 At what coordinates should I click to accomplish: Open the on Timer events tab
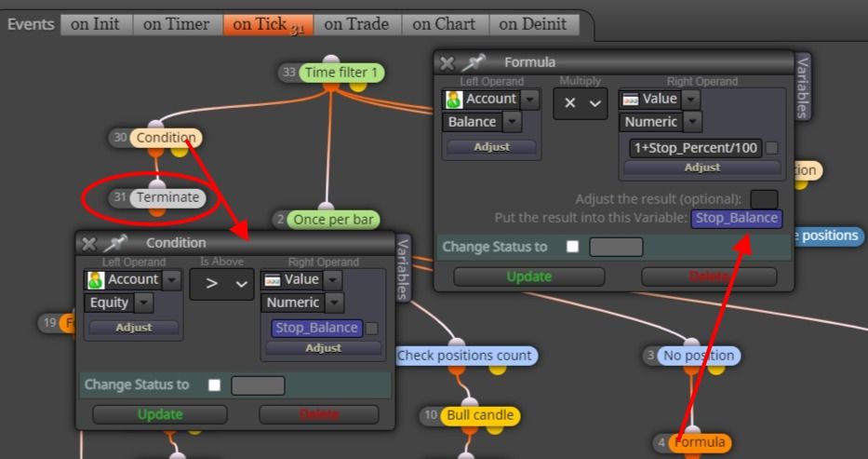(x=177, y=24)
